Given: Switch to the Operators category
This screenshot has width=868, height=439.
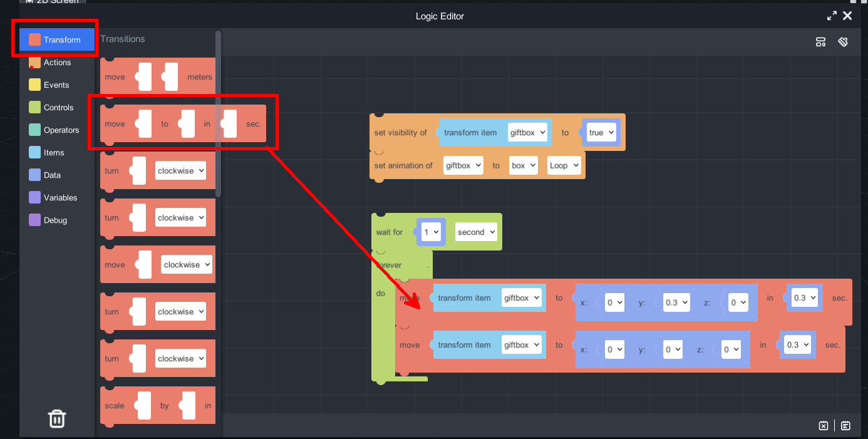Looking at the screenshot, I should (x=61, y=130).
